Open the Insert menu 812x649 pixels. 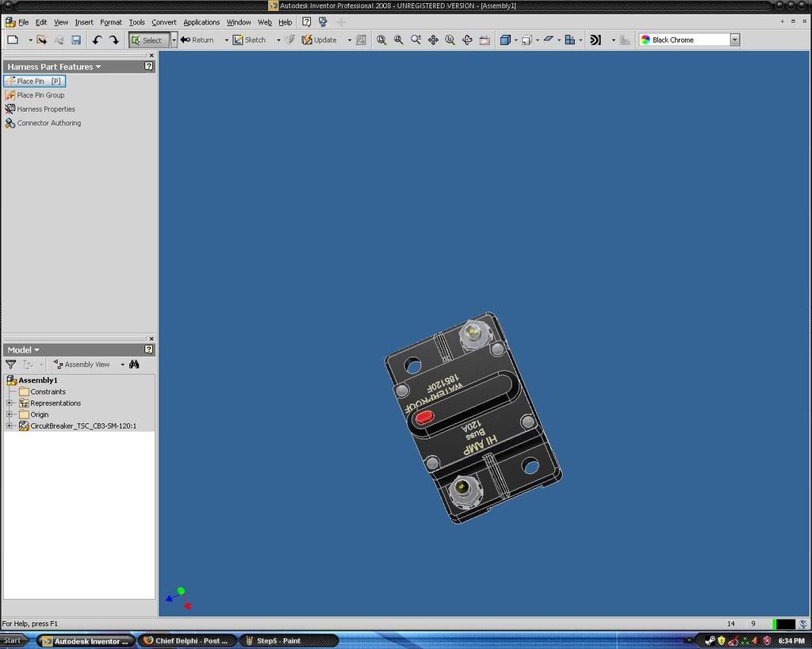pos(84,22)
